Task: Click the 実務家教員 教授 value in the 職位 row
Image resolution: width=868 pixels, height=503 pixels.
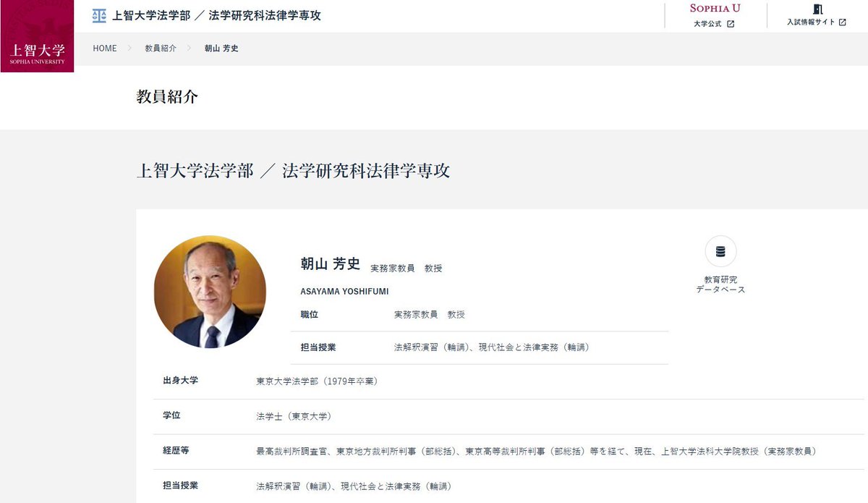Action: tap(430, 315)
